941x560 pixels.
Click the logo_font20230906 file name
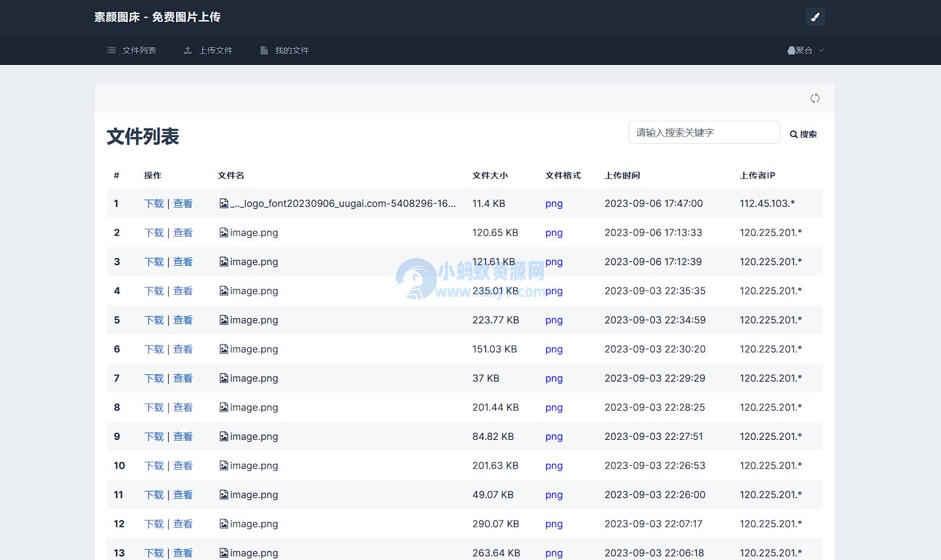tap(343, 203)
